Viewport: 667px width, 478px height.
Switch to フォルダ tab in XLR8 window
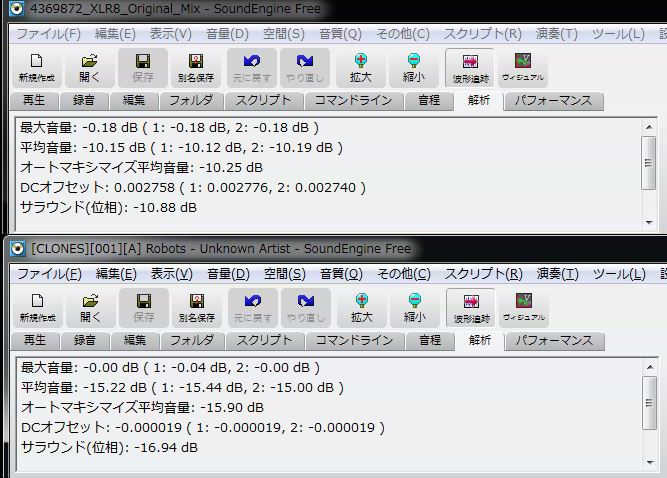click(x=191, y=100)
